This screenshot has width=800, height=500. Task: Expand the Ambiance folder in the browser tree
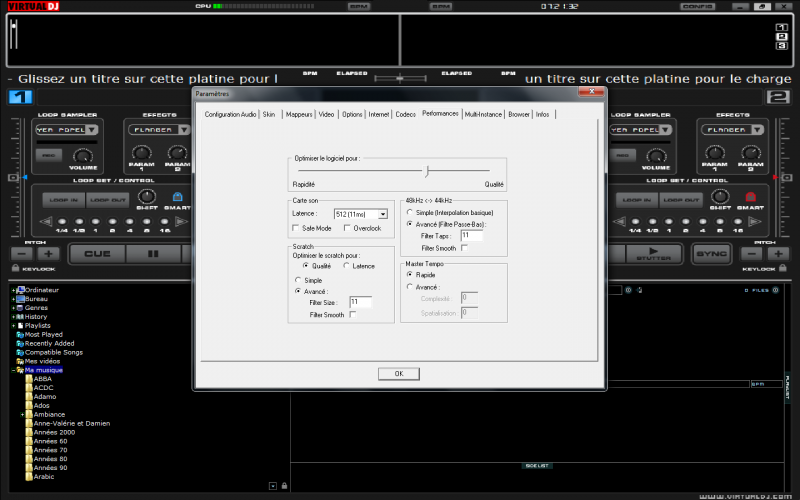tap(22, 414)
